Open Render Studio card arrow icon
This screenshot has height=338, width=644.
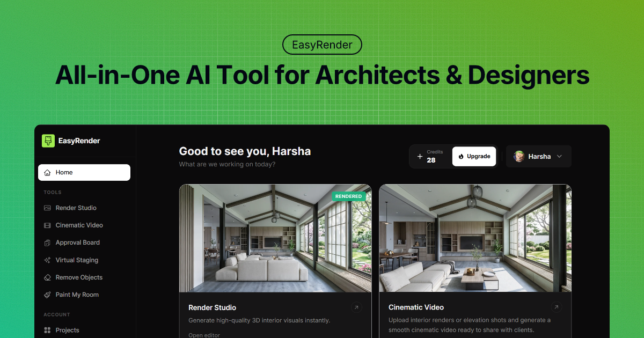point(356,307)
